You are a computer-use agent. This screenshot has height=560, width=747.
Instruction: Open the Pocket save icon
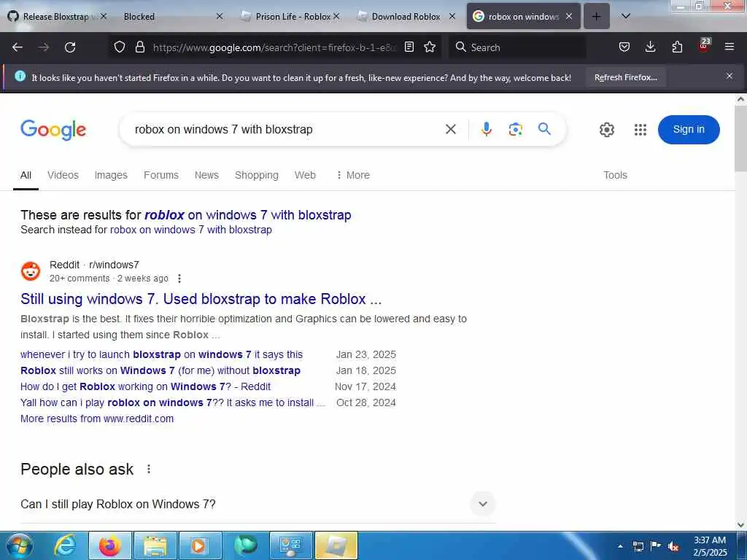coord(624,47)
